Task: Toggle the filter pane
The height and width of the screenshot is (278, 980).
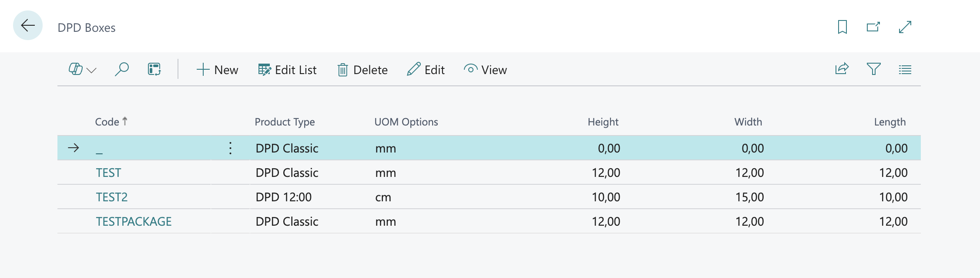Action: pos(873,69)
